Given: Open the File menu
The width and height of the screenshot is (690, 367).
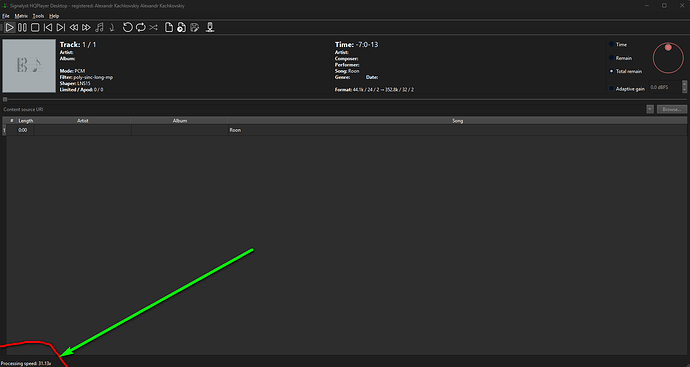Looking at the screenshot, I should point(6,16).
